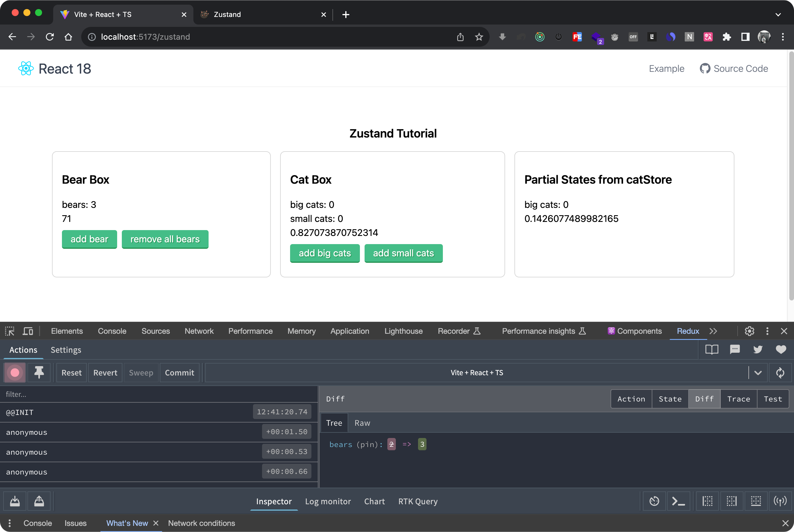Screen dimensions: 794x532
Task: Switch to the Log monitor view
Action: click(x=327, y=501)
